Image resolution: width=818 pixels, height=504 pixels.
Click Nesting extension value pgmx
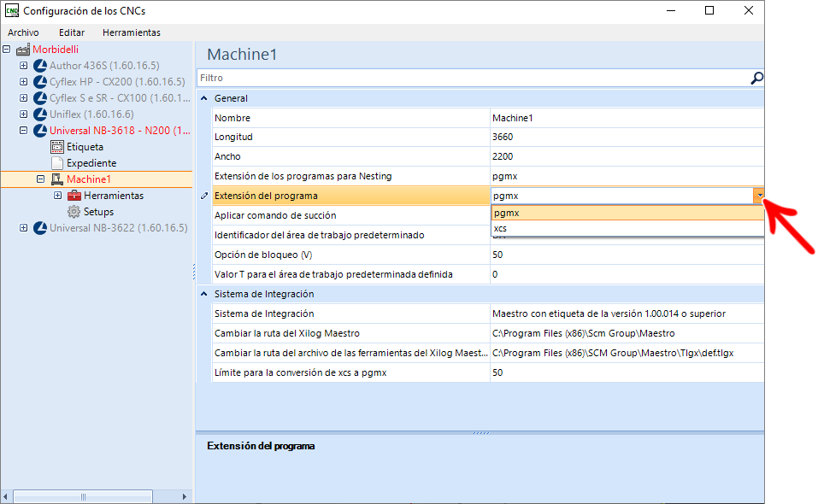pos(627,176)
